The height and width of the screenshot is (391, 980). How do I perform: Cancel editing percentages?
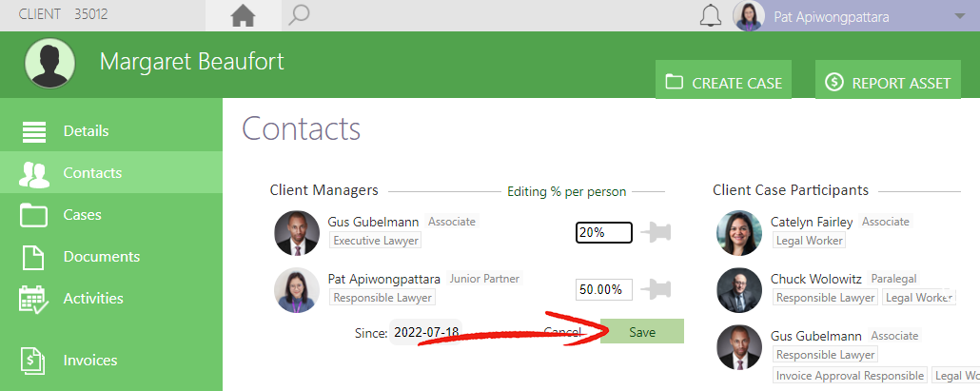pyautogui.click(x=562, y=332)
